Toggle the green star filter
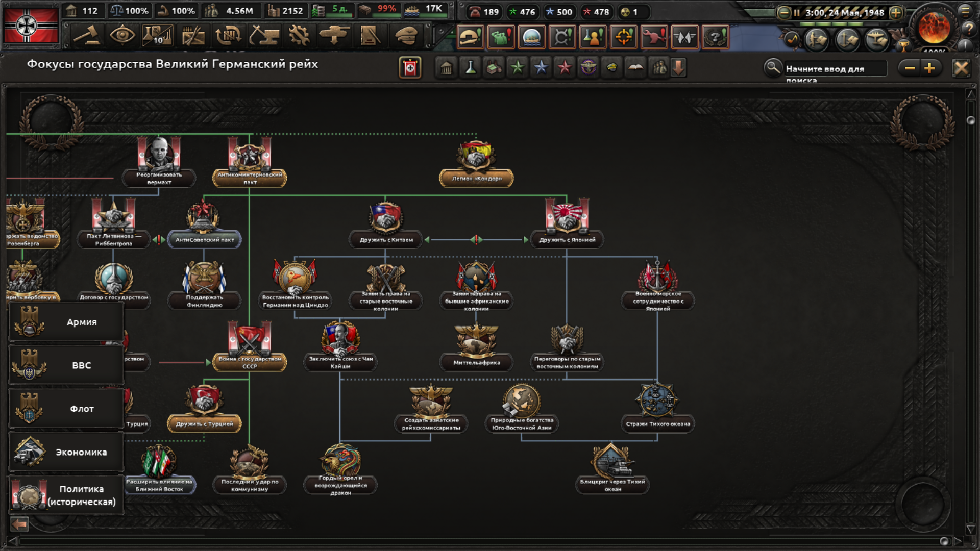This screenshot has height=551, width=980. (517, 68)
